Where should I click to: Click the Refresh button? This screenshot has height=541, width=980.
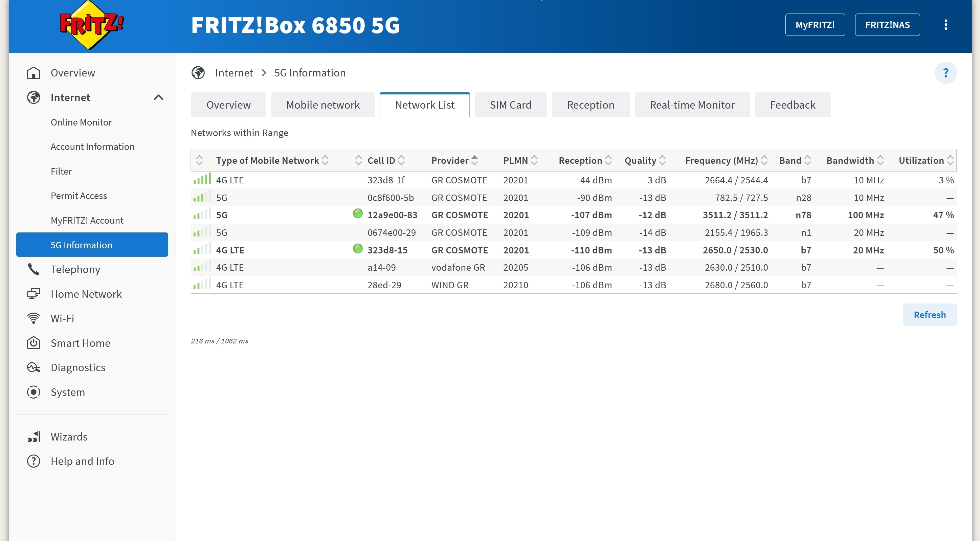tap(929, 315)
